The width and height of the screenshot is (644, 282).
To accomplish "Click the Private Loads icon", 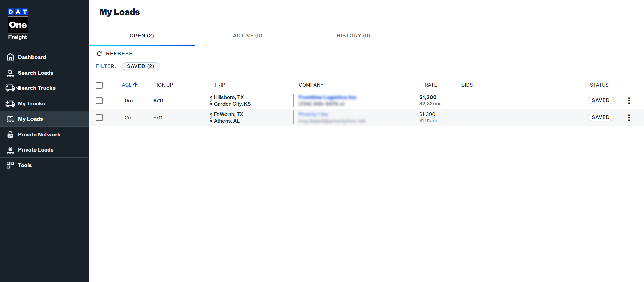I will coord(10,150).
